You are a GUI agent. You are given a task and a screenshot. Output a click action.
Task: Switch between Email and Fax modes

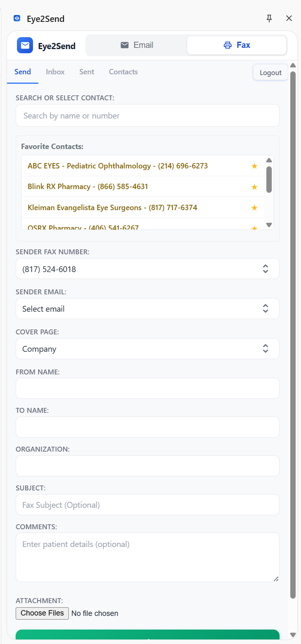[x=136, y=45]
